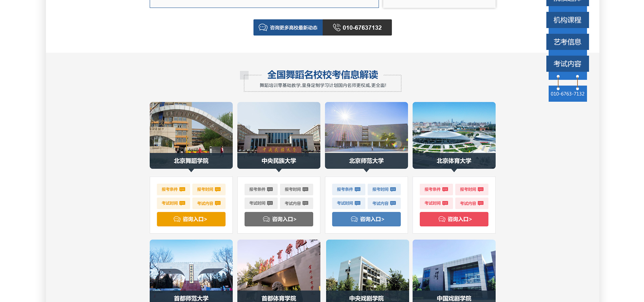This screenshot has width=644, height=302.
Task: Open 机构课程 in the side navigation
Action: coord(567,20)
